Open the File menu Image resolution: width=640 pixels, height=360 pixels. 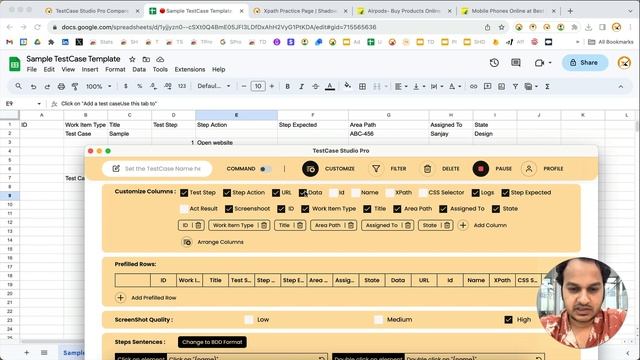(31, 70)
